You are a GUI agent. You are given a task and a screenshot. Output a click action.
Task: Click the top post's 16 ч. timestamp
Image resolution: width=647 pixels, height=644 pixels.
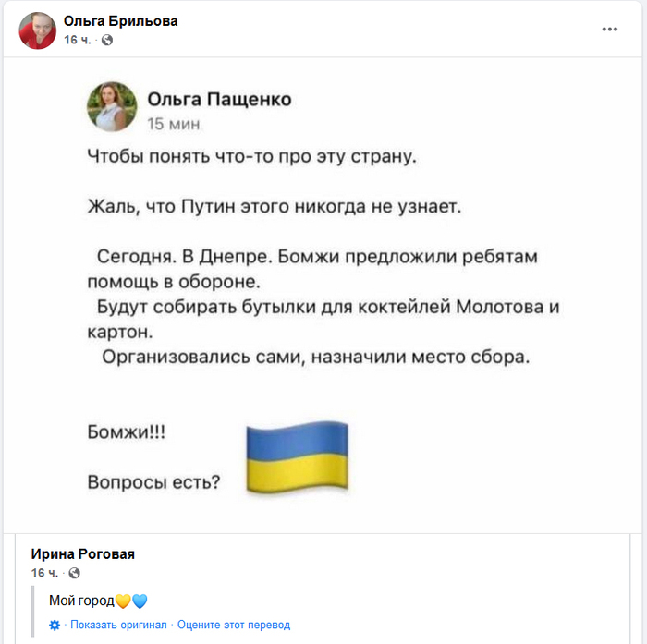[x=77, y=41]
